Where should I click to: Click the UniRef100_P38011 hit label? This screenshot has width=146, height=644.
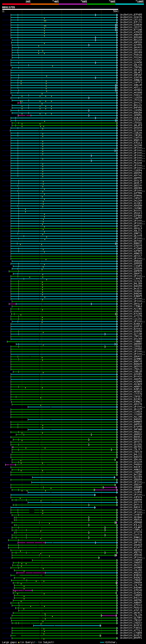click(131, 628)
